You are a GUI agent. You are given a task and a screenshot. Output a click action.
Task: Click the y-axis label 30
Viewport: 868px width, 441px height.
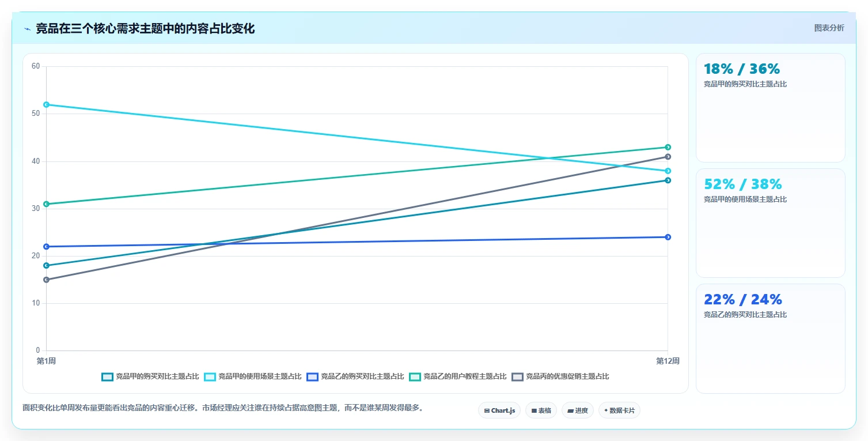click(x=36, y=209)
